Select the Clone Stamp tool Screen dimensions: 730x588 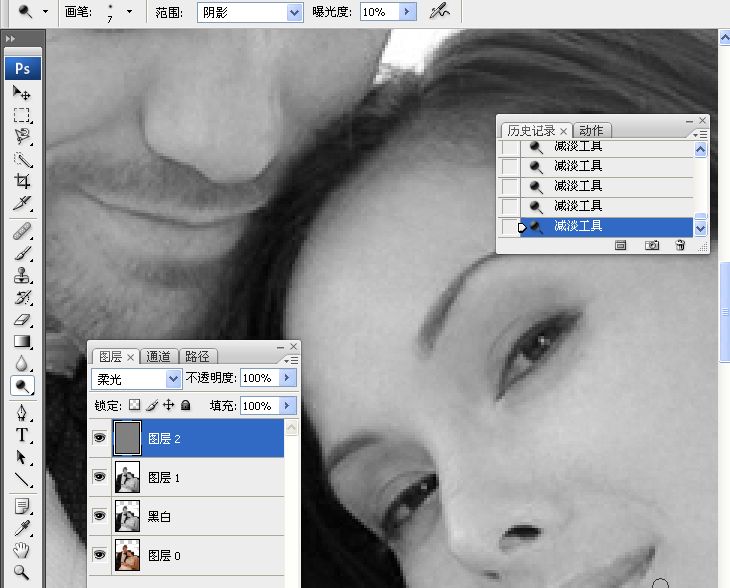[21, 276]
